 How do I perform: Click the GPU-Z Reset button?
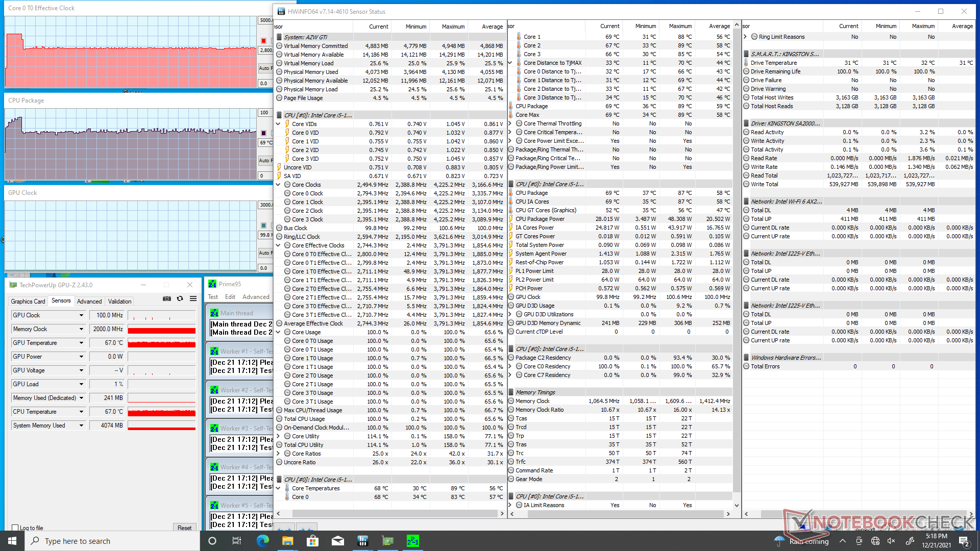[184, 528]
